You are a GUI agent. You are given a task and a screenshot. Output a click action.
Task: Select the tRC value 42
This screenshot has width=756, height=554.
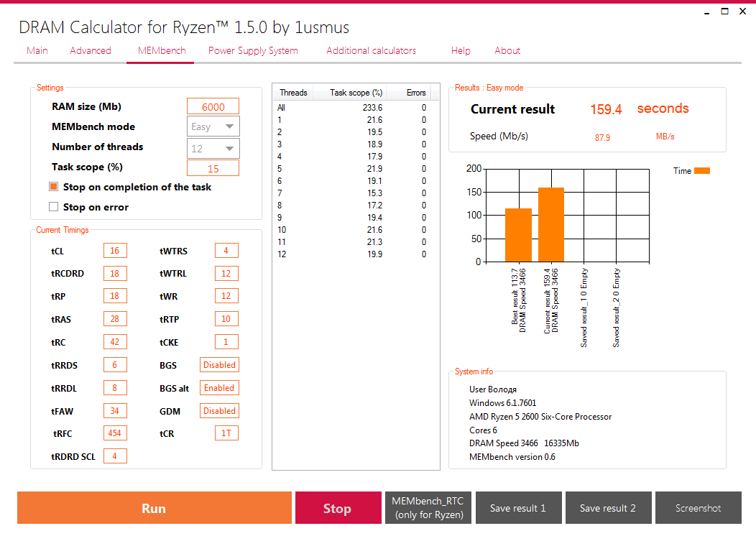coord(115,342)
